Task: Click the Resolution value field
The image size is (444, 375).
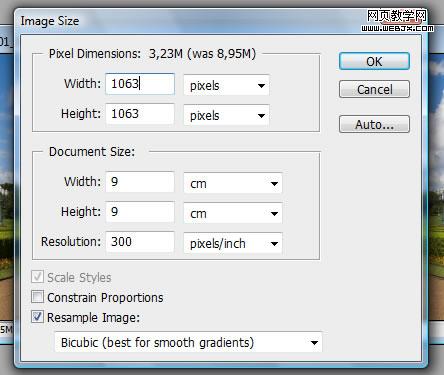Action: click(x=140, y=242)
